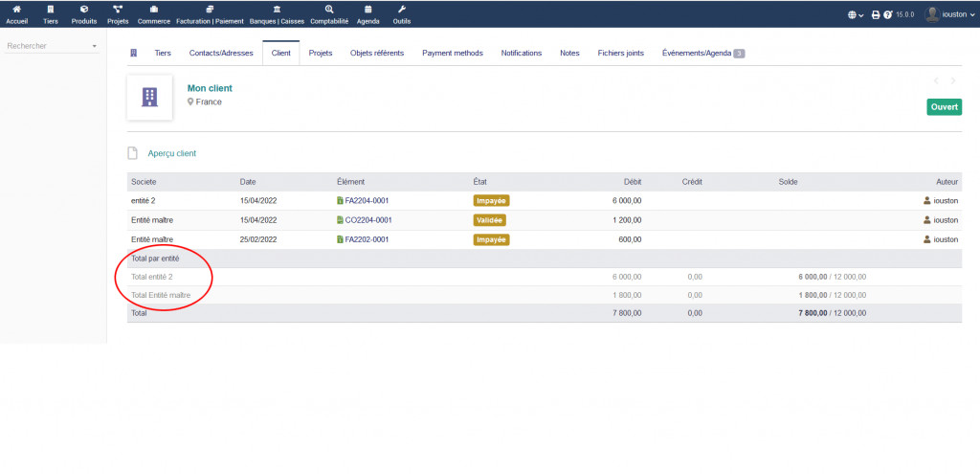This screenshot has height=474, width=980.
Task: Open the Projets module in top bar
Action: click(x=118, y=10)
